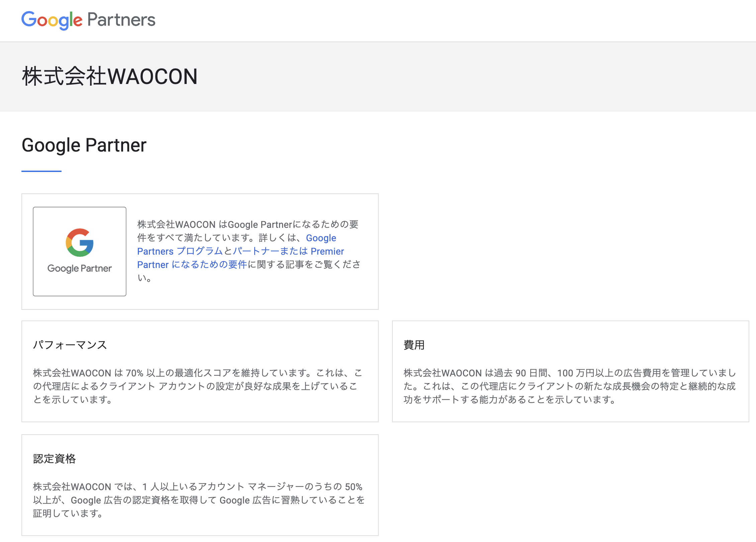Click the パフォーマンス card heading
Image resolution: width=756 pixels, height=542 pixels.
pos(70,345)
